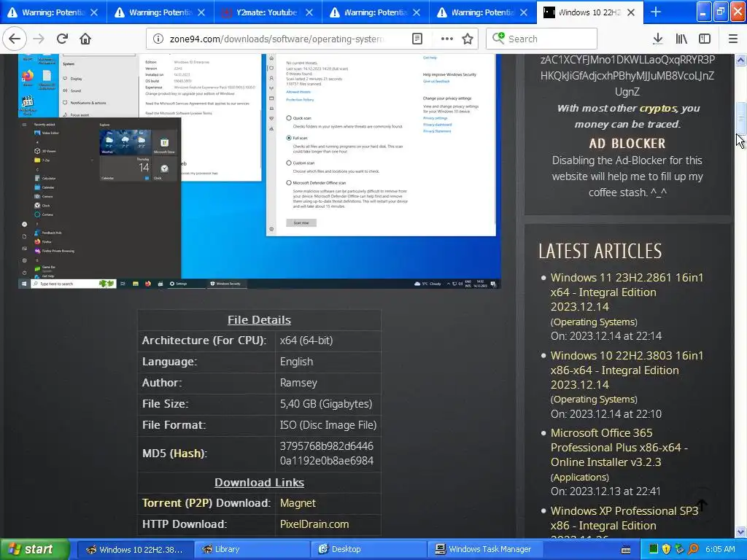Select the English language value
The height and width of the screenshot is (560, 747).
[296, 362]
